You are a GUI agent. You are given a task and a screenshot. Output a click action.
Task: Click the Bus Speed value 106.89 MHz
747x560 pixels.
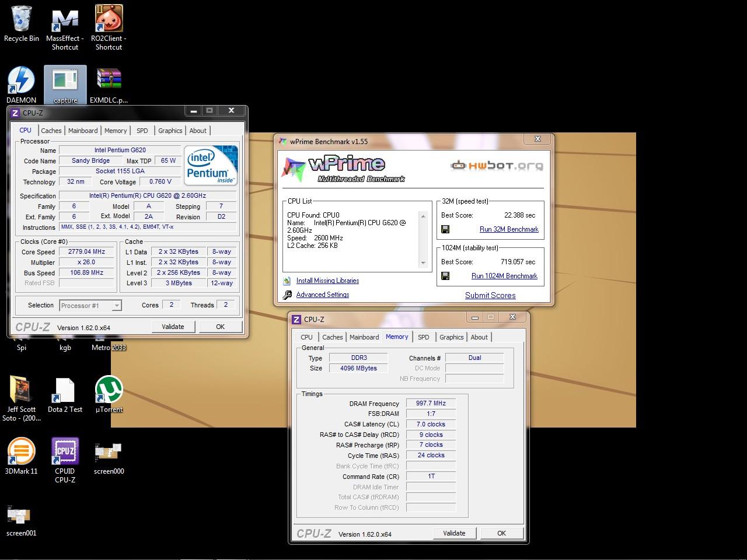(x=86, y=272)
